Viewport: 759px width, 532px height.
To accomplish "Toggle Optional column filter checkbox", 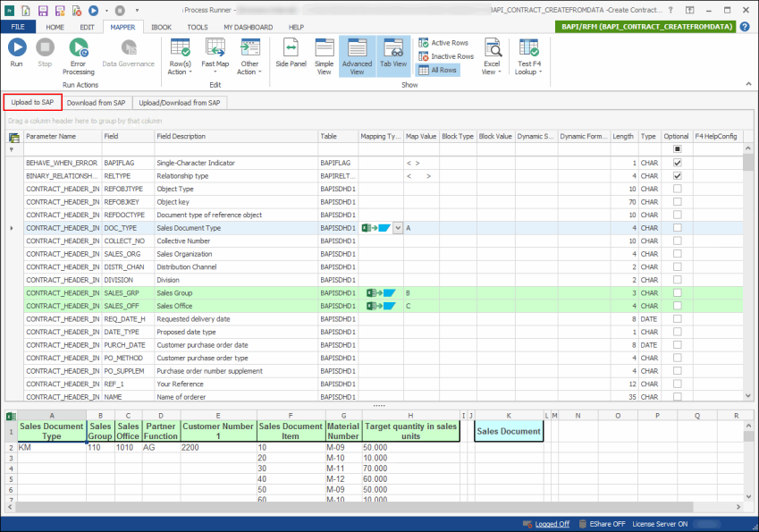I will [677, 149].
